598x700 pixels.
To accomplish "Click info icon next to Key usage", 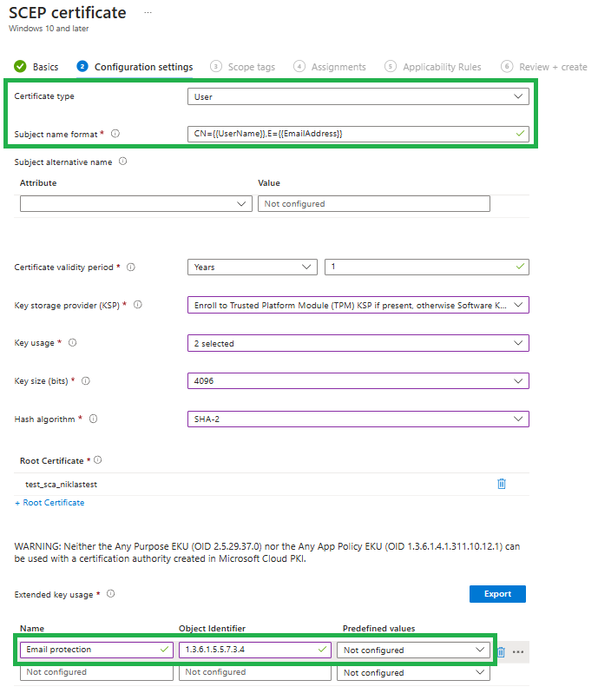I will [72, 343].
